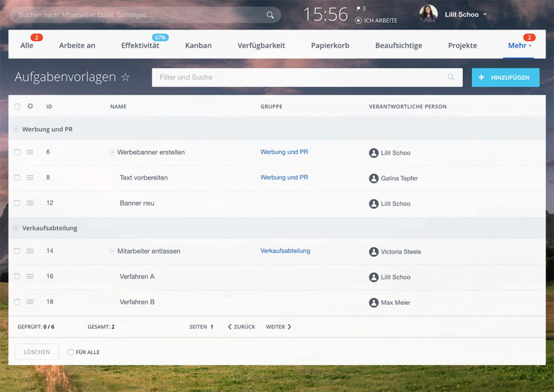This screenshot has width=554, height=392.
Task: Click the magnifier icon in top search bar
Action: (270, 15)
